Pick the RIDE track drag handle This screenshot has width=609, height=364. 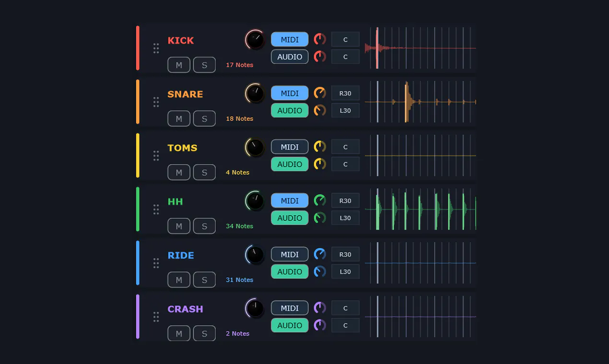(156, 263)
